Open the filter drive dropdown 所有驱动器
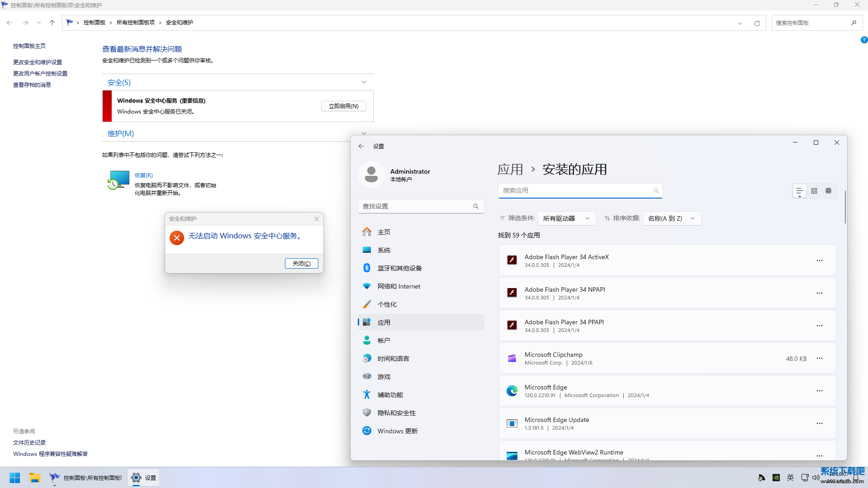Screen dimensions: 868x488 [x=566, y=218]
